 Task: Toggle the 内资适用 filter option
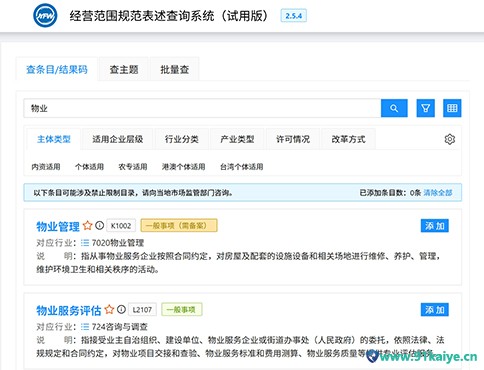click(x=46, y=167)
